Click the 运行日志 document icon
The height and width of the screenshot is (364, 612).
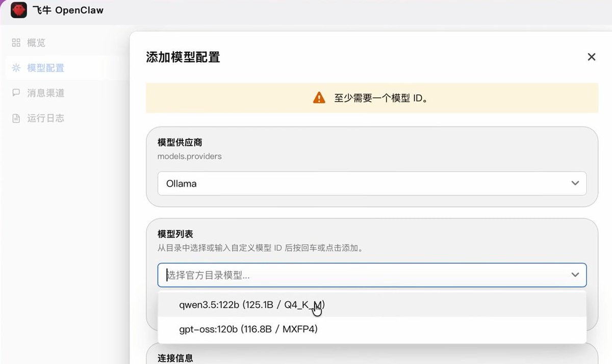click(16, 118)
